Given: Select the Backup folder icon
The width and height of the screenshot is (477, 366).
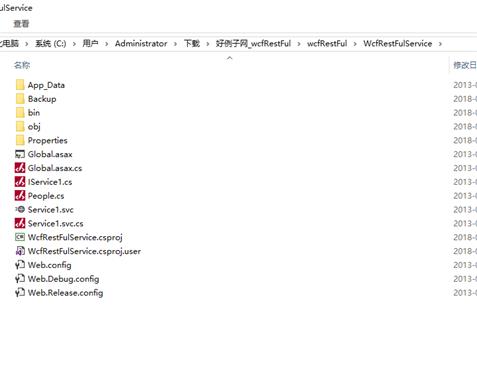Looking at the screenshot, I should point(20,99).
